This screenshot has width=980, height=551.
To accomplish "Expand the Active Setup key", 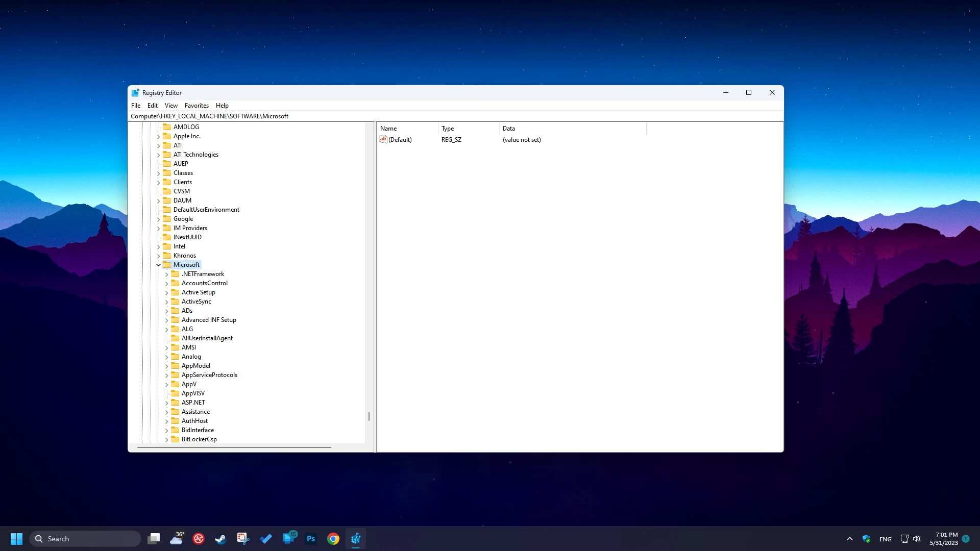I will (x=166, y=293).
